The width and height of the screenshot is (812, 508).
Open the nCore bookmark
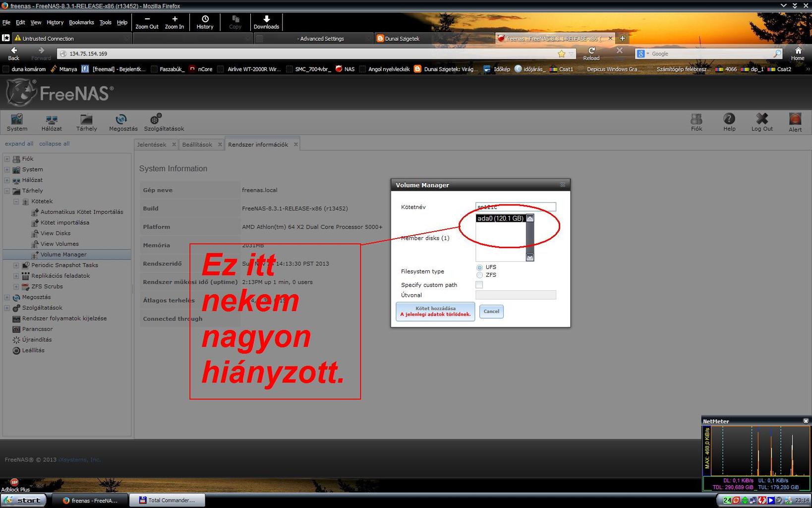tap(201, 69)
